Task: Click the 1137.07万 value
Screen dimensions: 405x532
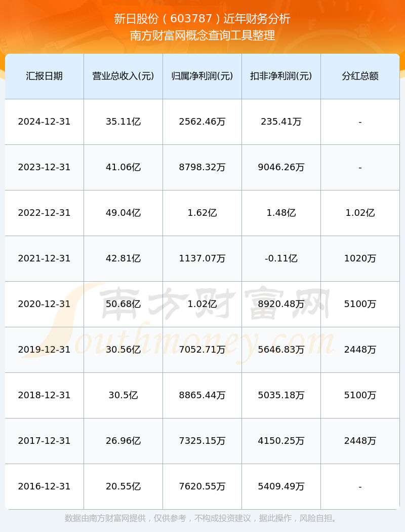Action: click(x=202, y=258)
